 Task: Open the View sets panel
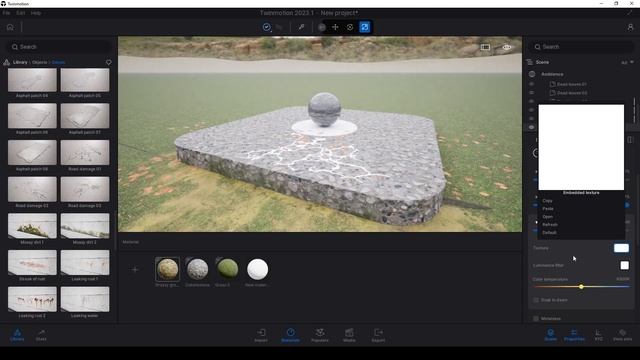[x=622, y=335]
